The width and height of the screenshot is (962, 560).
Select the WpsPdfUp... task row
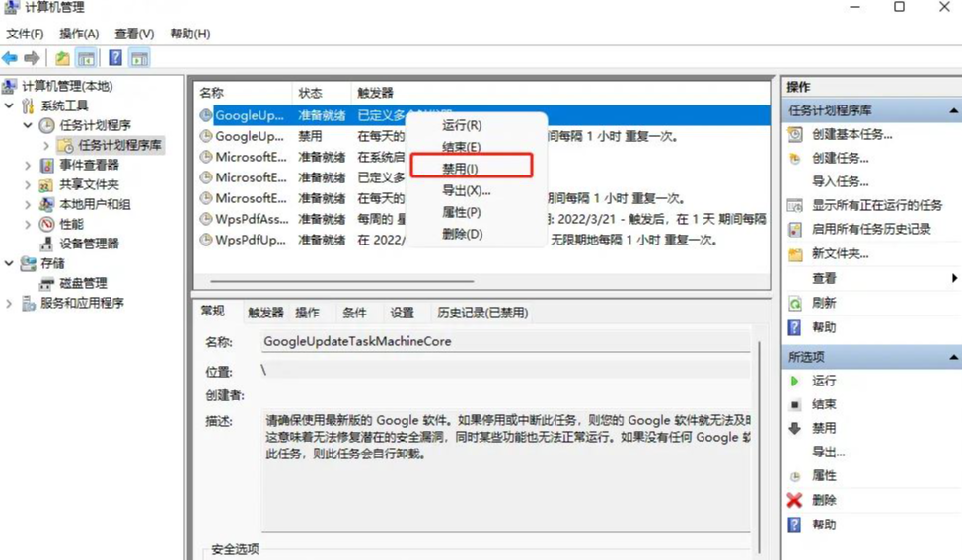pos(482,240)
